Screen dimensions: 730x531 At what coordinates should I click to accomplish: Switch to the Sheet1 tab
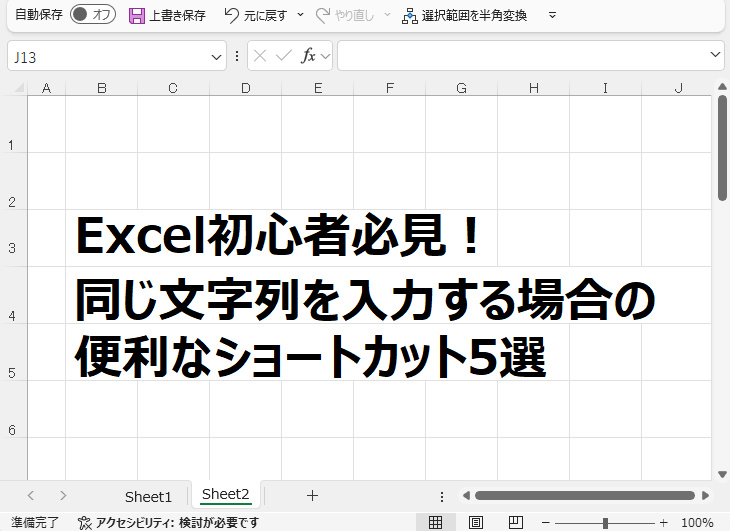(x=148, y=497)
